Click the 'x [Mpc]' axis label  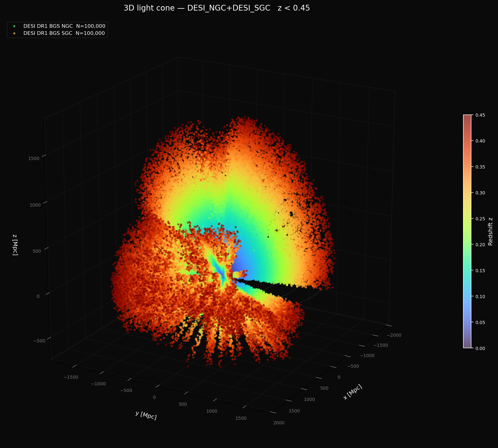coord(353,392)
